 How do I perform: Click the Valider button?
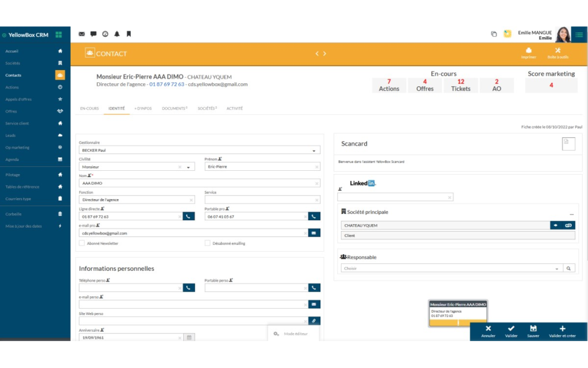tap(511, 332)
